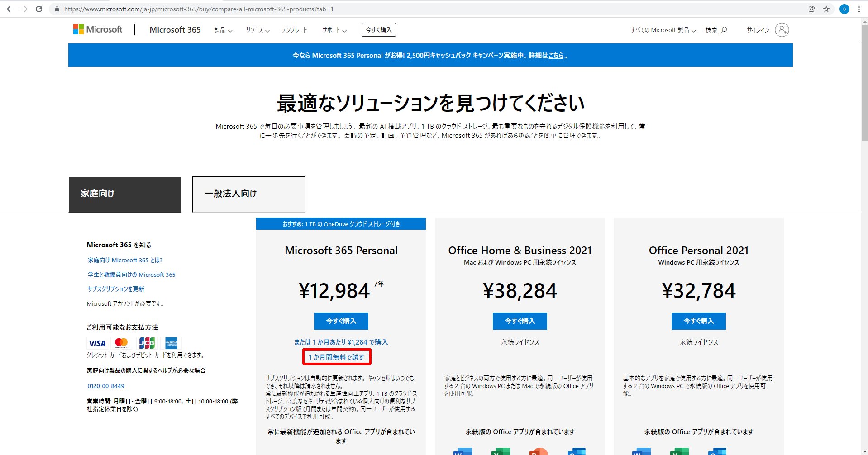Image resolution: width=868 pixels, height=455 pixels.
Task: Open the こちら campaign details link
Action: coord(556,56)
